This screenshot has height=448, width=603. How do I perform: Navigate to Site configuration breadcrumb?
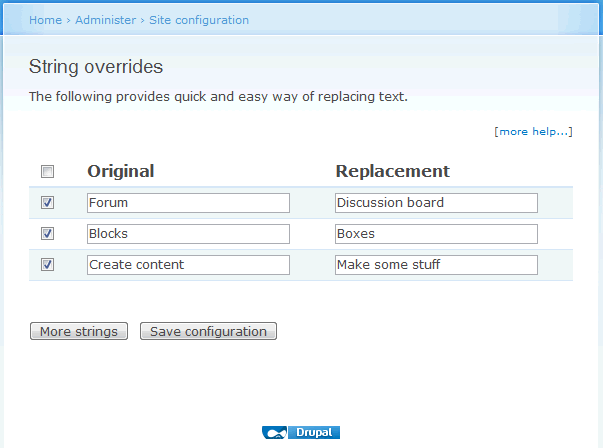[x=199, y=20]
